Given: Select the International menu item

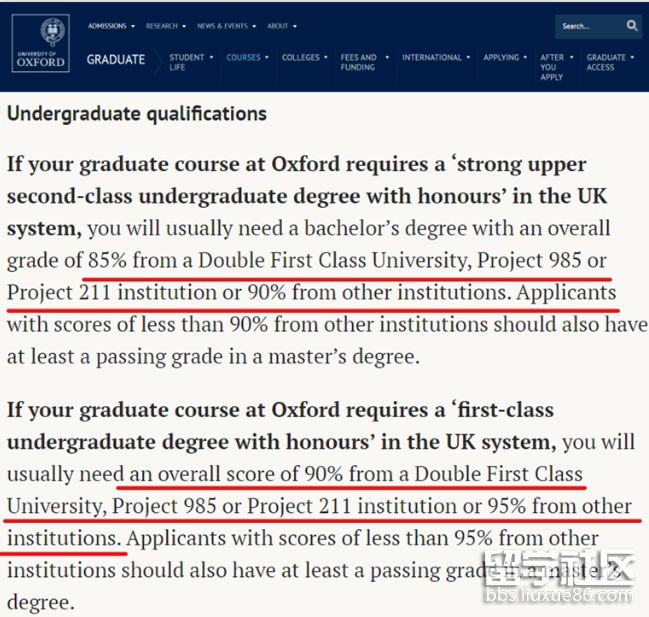Looking at the screenshot, I should [432, 58].
